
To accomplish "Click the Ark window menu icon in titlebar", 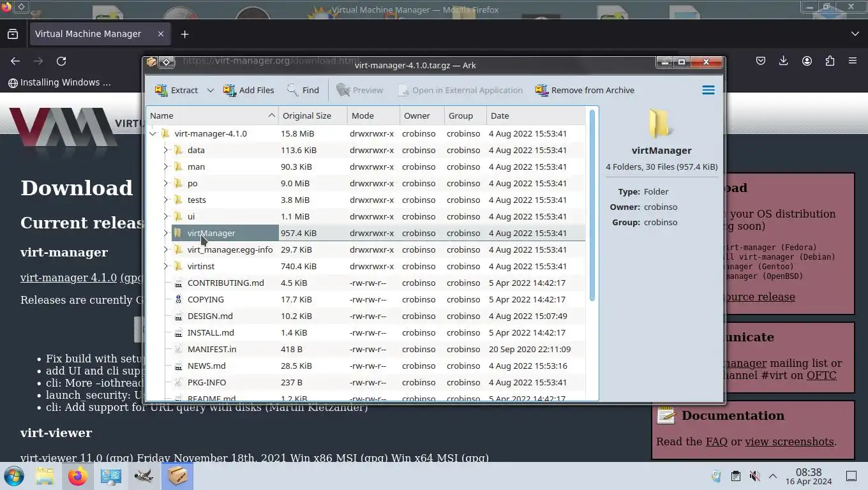I will [151, 62].
